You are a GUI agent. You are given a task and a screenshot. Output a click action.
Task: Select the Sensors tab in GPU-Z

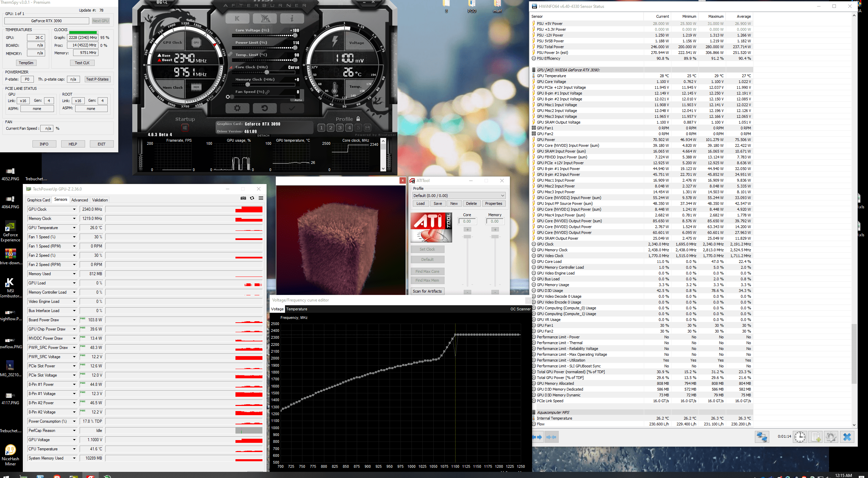point(60,200)
